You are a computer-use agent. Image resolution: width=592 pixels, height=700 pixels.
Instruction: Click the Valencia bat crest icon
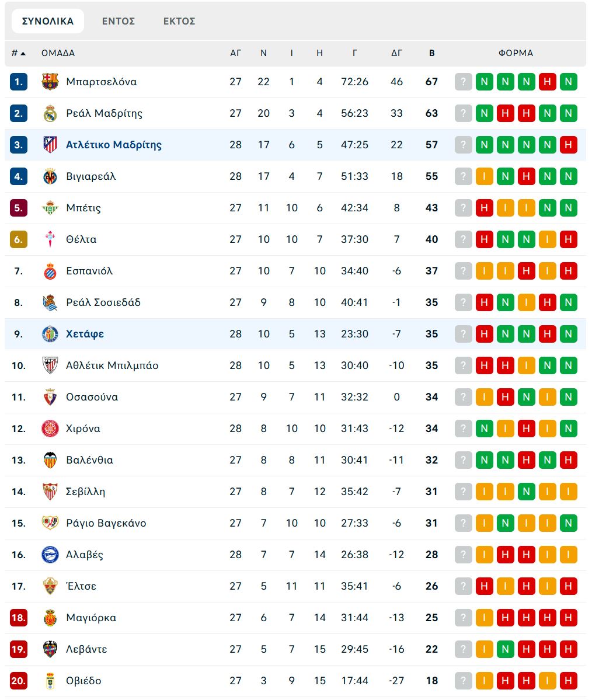[x=50, y=460]
